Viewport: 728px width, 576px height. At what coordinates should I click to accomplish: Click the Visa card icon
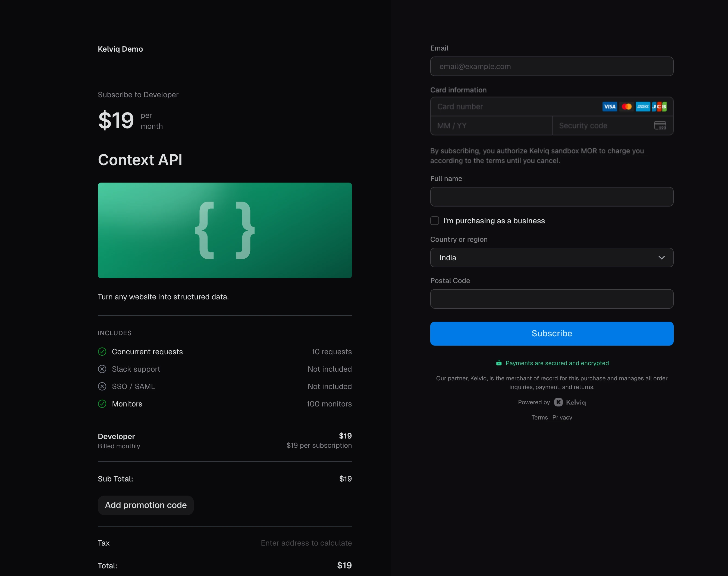(x=610, y=107)
